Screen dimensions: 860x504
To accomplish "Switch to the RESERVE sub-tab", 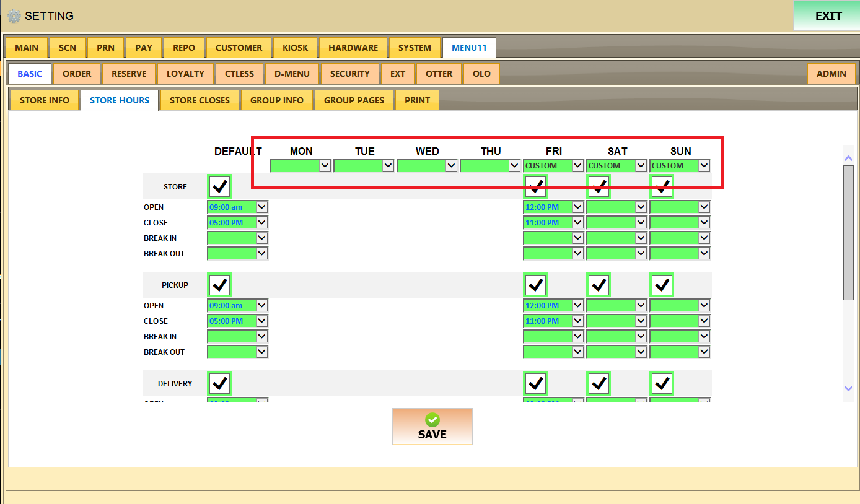I will [x=129, y=74].
